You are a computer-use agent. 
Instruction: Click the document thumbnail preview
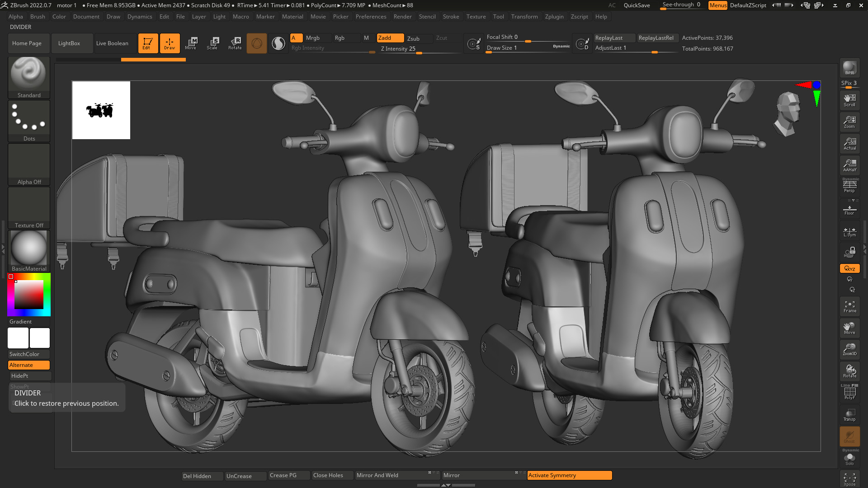coord(101,110)
